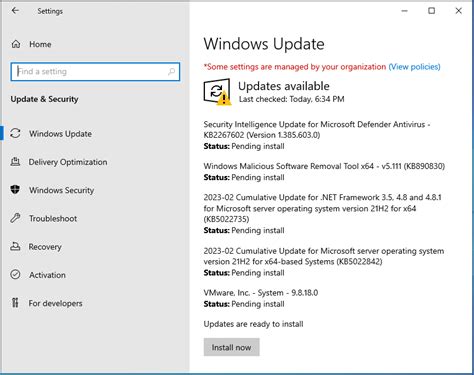The image size is (474, 375).
Task: Click the Updates available heading
Action: point(284,86)
